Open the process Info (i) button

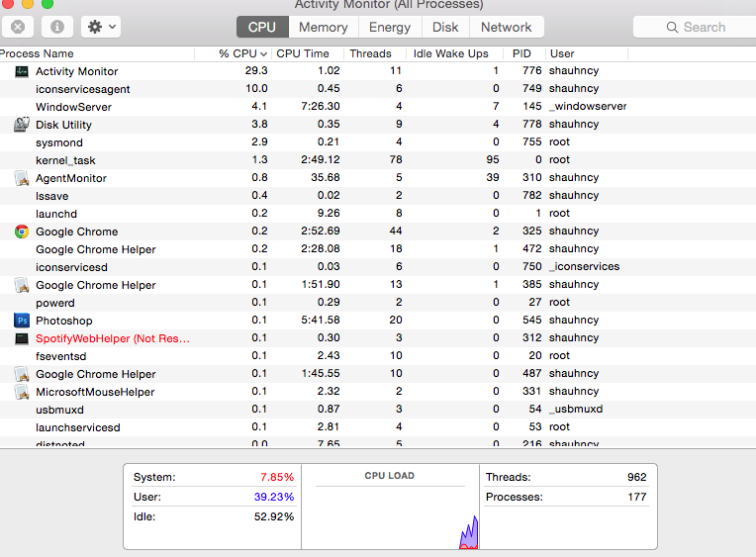[x=57, y=27]
